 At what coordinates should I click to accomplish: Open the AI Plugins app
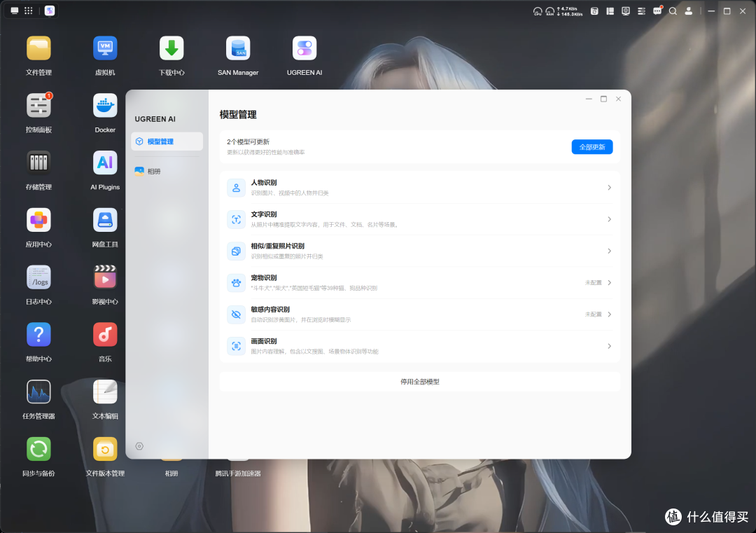click(105, 162)
